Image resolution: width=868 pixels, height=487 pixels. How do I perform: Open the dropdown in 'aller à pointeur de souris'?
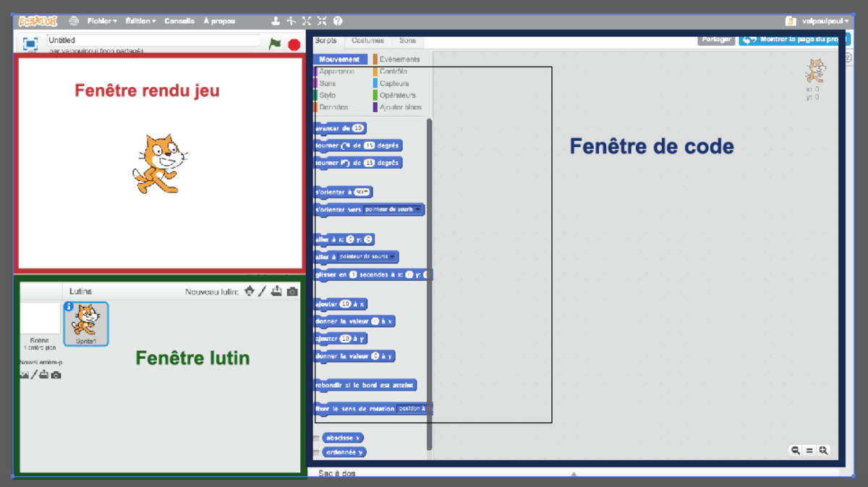(365, 257)
